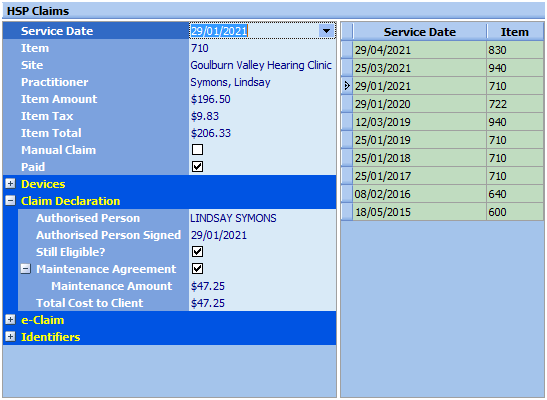This screenshot has width=547, height=400.
Task: Click the Site value Goulburn Valley Hearing Clinic
Action: pos(261,65)
